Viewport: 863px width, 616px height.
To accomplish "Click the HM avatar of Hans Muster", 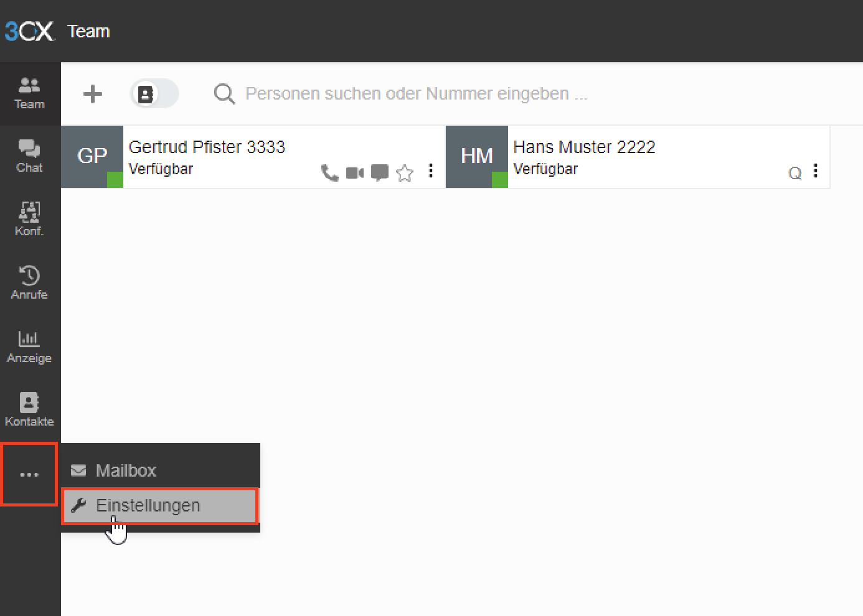I will (x=477, y=156).
